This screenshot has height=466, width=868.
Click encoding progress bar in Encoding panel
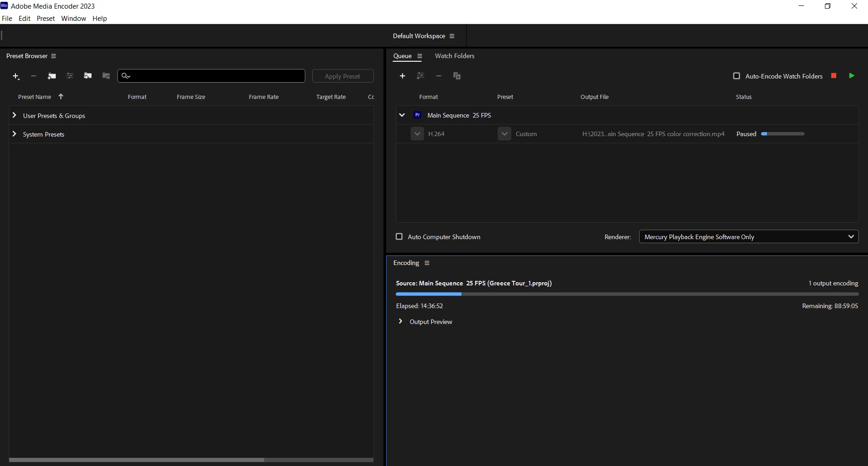point(627,294)
